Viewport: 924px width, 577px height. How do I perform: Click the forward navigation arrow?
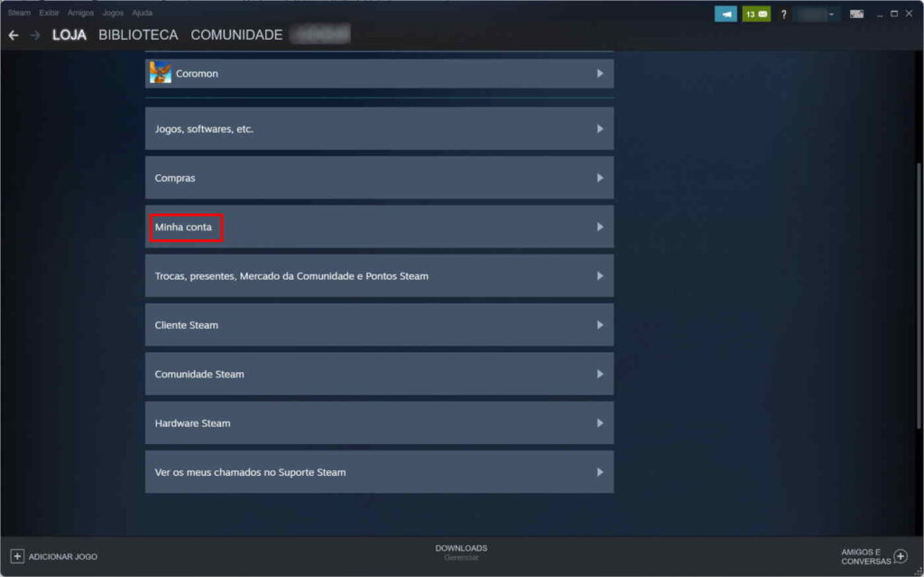35,35
